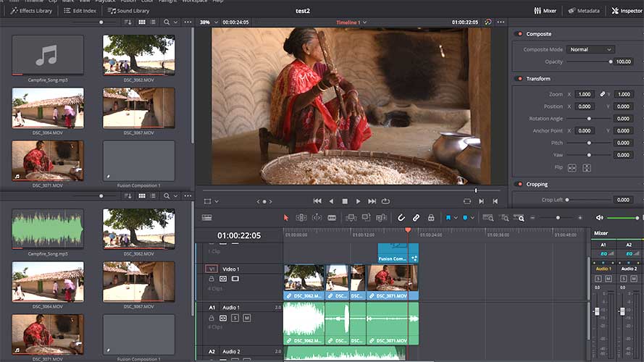This screenshot has width=644, height=362.
Task: Choose the Dynamic trim mode tool
Action: (317, 217)
